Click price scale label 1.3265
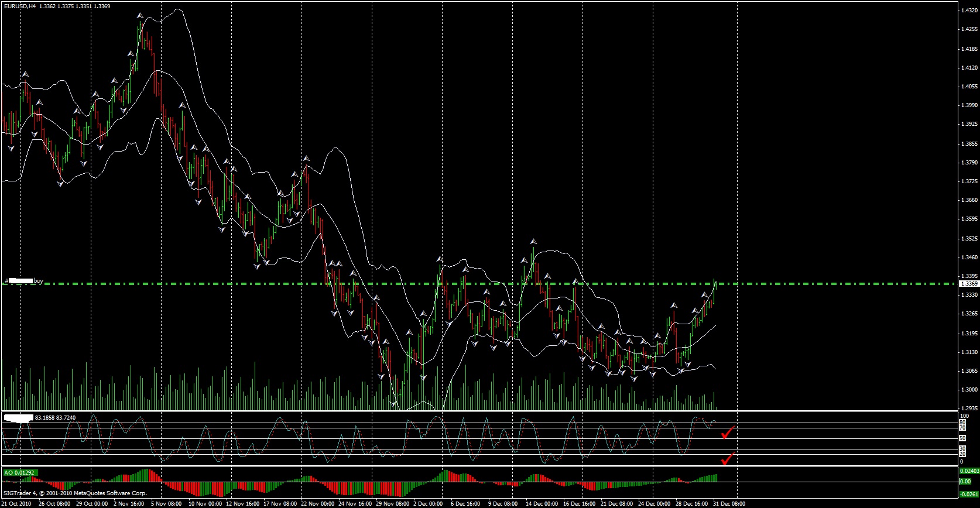Screen dimensions: 980x508 968,314
